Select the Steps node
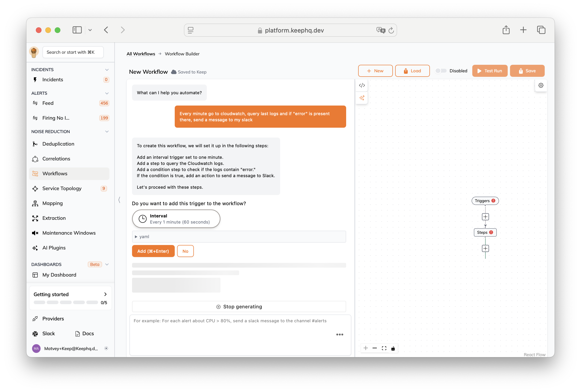 (x=485, y=232)
